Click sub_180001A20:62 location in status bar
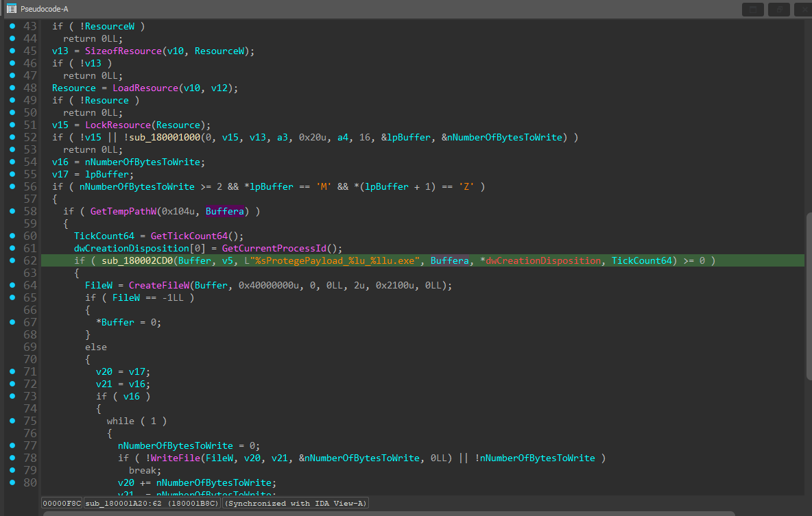This screenshot has width=812, height=516. pos(153,503)
